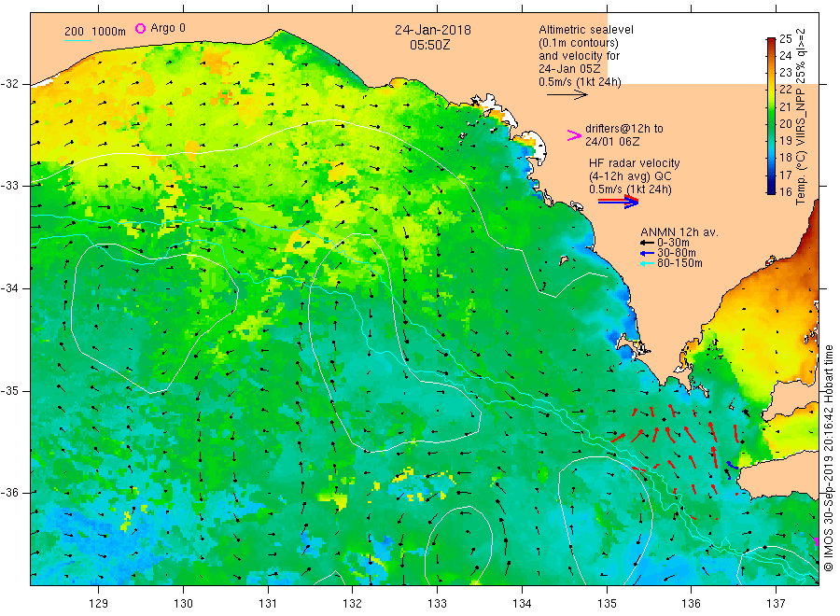
Task: Click the '-35' latitude axis label
Action: (x=10, y=390)
